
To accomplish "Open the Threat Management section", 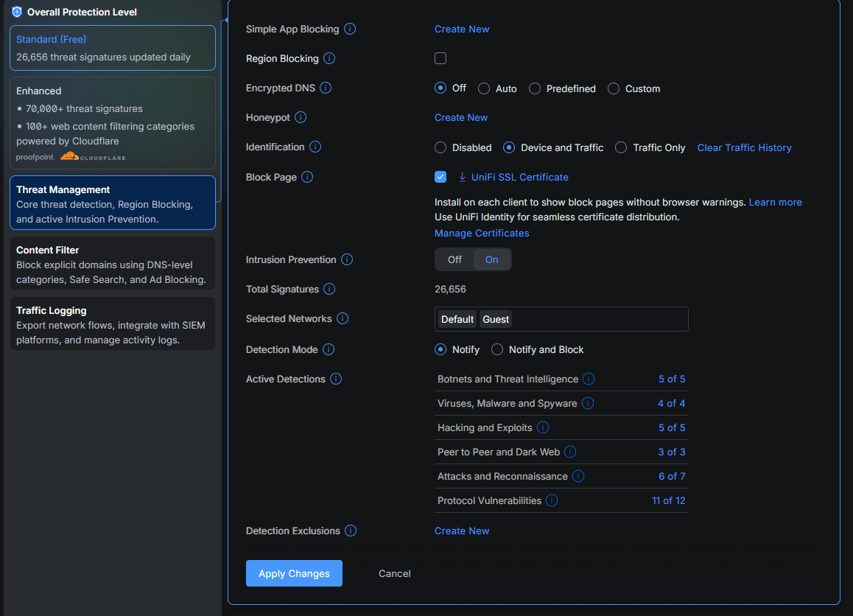I will click(x=113, y=203).
